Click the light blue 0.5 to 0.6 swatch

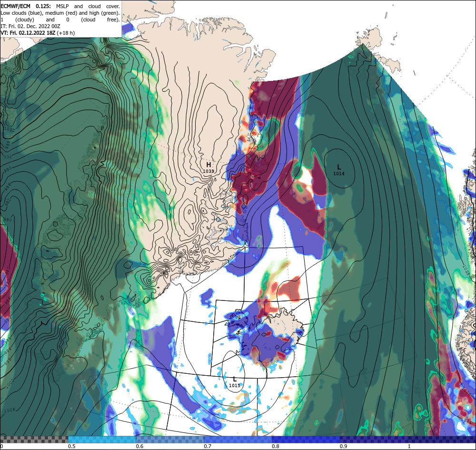tap(102, 440)
